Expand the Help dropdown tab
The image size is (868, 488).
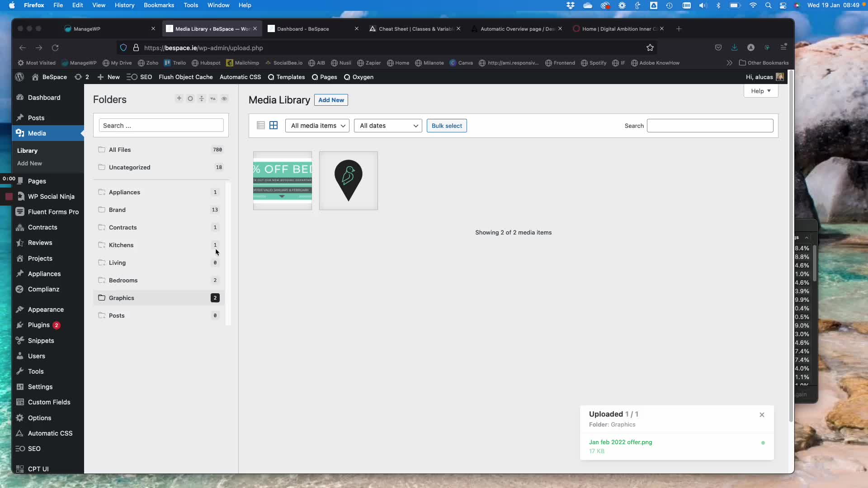click(x=761, y=91)
